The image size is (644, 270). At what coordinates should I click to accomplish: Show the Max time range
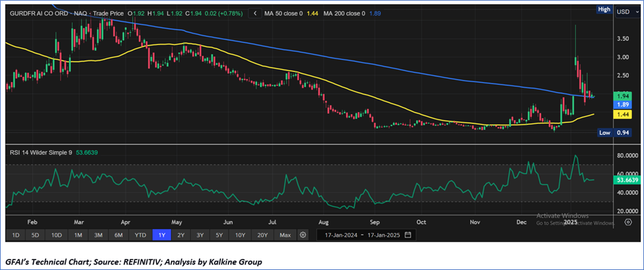click(x=285, y=235)
